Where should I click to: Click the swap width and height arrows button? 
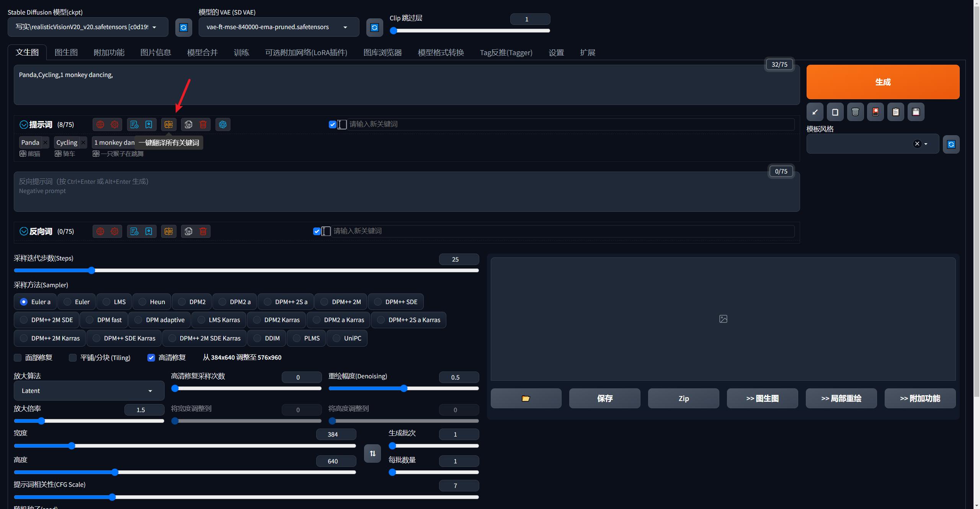(372, 453)
